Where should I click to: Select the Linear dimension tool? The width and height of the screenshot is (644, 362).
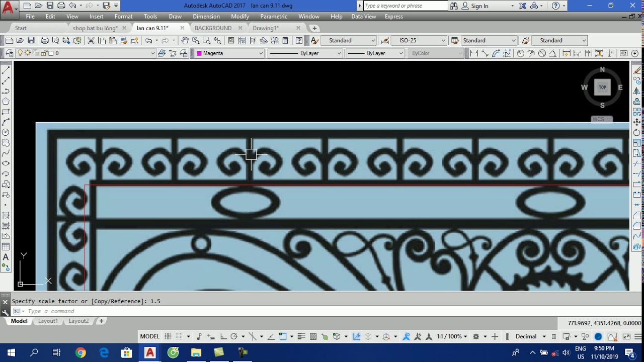(473, 53)
